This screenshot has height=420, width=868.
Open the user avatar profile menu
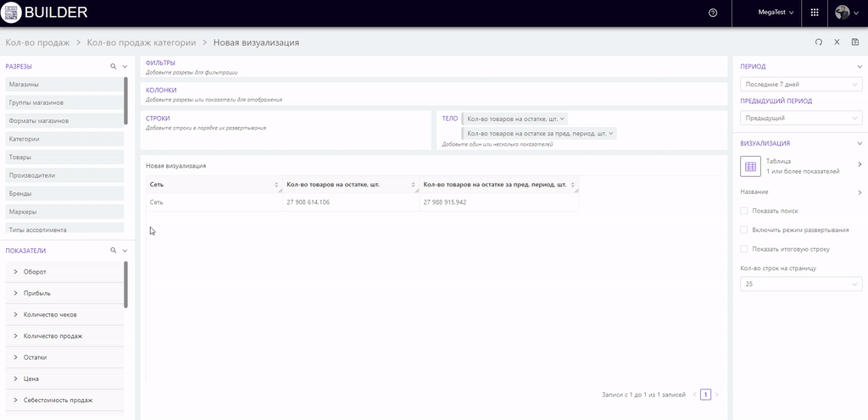point(844,13)
